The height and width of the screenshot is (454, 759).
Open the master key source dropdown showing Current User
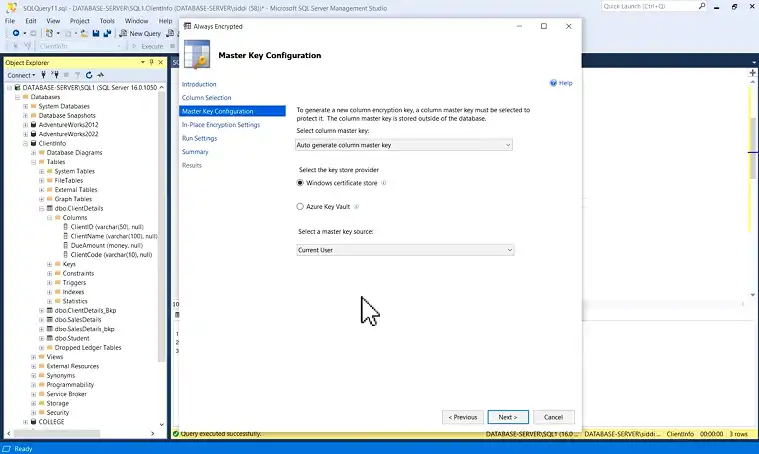[405, 250]
